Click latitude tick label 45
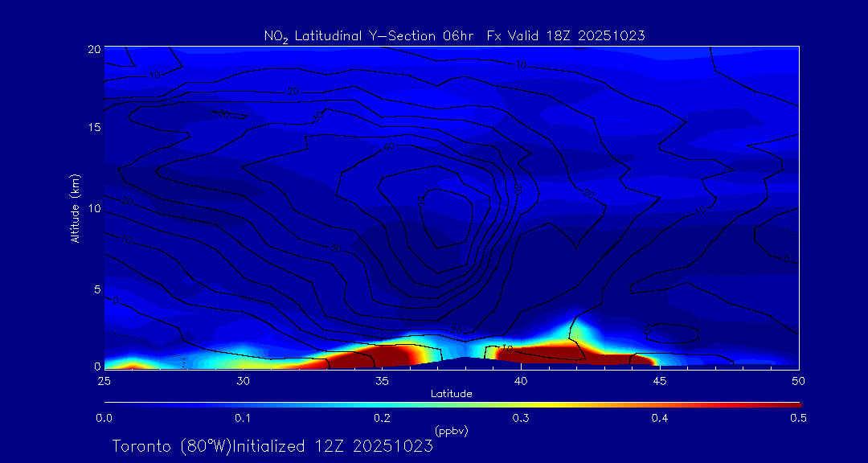 [660, 380]
